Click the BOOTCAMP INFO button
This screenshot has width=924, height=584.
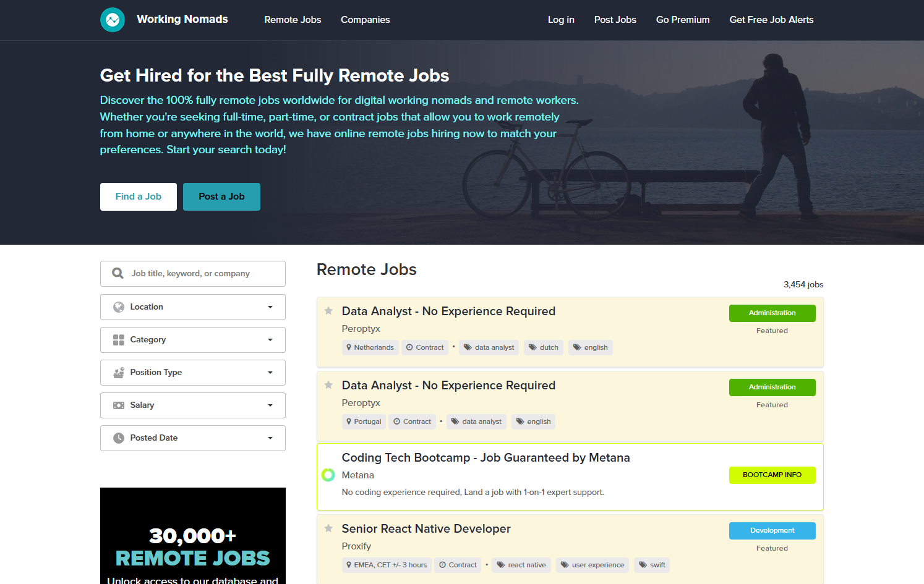click(772, 475)
